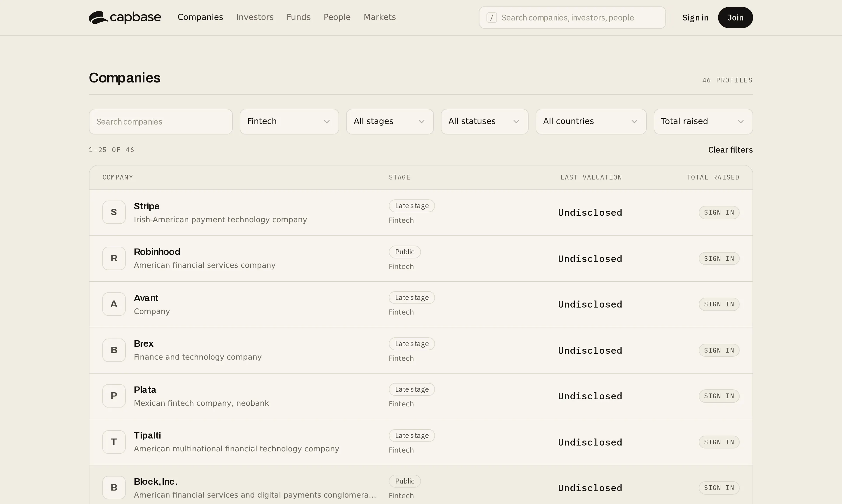Switch to the Funds section
The width and height of the screenshot is (842, 504).
tap(298, 17)
